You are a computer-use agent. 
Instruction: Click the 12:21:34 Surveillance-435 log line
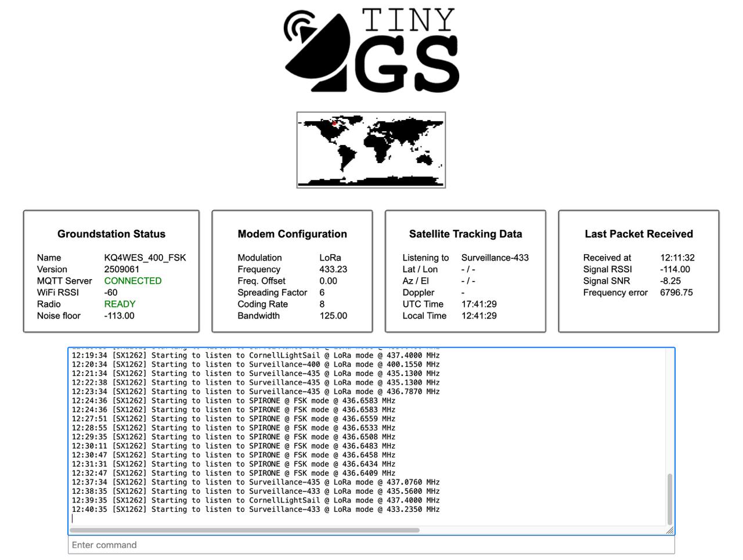pyautogui.click(x=255, y=374)
